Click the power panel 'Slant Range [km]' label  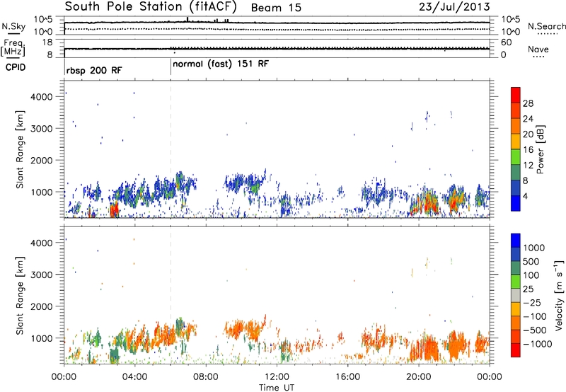pos(20,149)
